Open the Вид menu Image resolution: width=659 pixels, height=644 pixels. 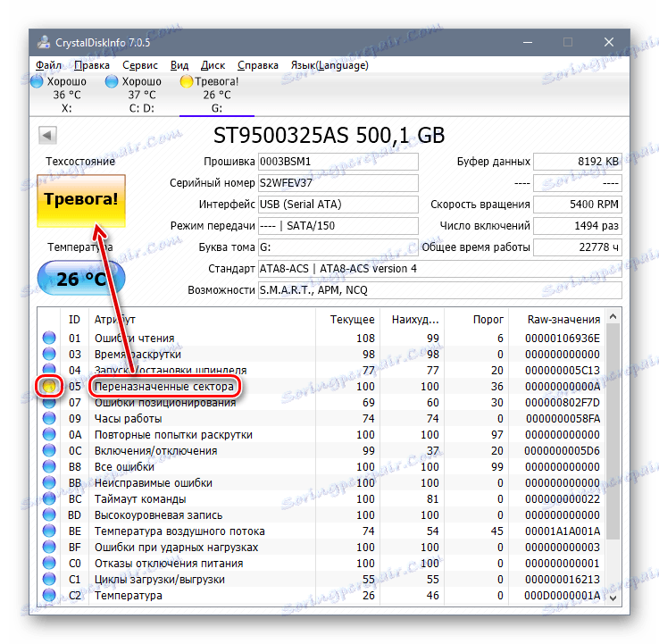click(x=179, y=65)
